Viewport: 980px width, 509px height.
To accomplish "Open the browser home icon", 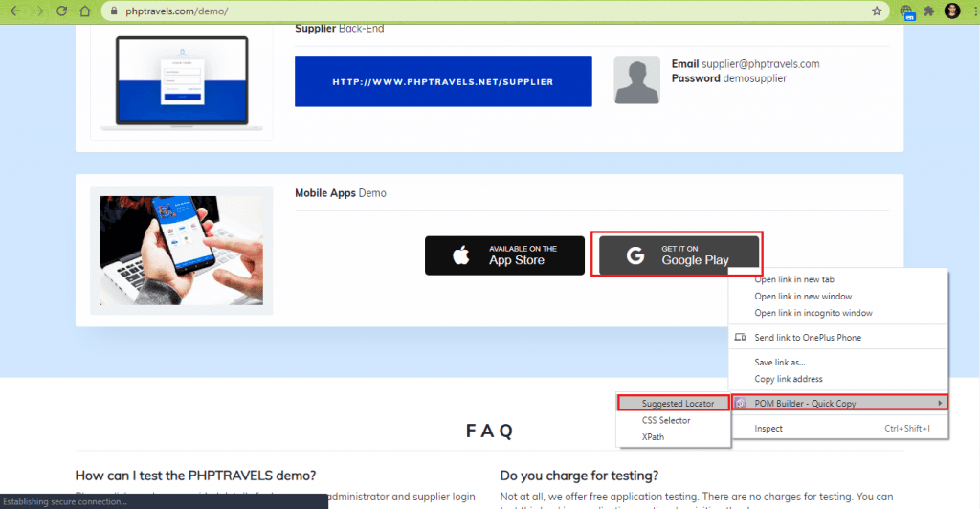I will coord(85,11).
